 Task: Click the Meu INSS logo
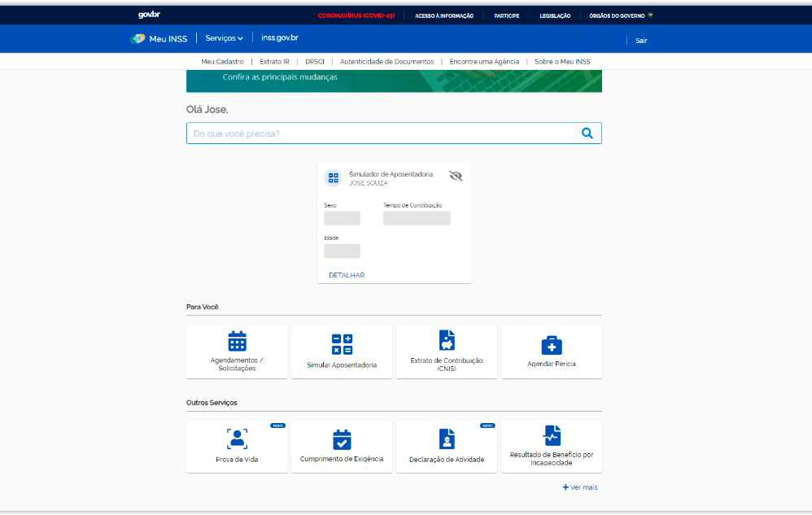point(159,38)
